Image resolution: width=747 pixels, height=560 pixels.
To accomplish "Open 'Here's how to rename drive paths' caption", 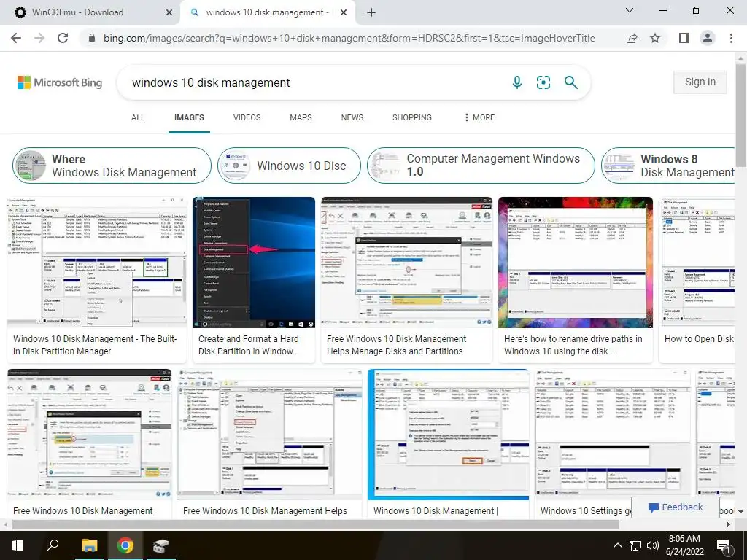I will tap(573, 345).
